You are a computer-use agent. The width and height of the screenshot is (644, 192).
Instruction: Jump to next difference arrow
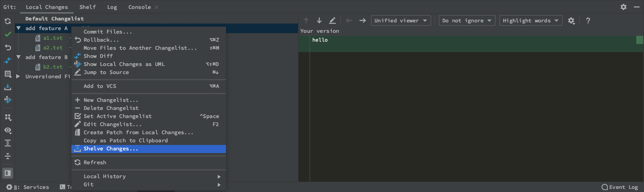(x=319, y=20)
